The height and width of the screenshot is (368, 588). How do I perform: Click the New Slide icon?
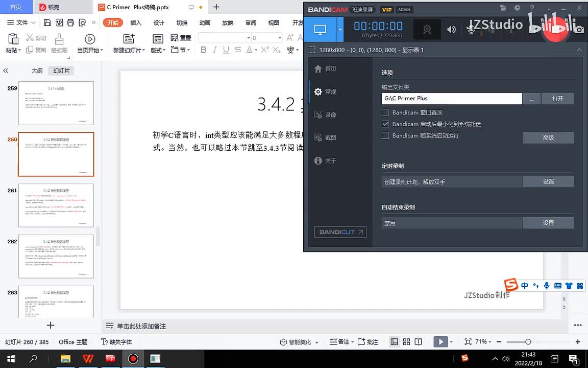(129, 39)
